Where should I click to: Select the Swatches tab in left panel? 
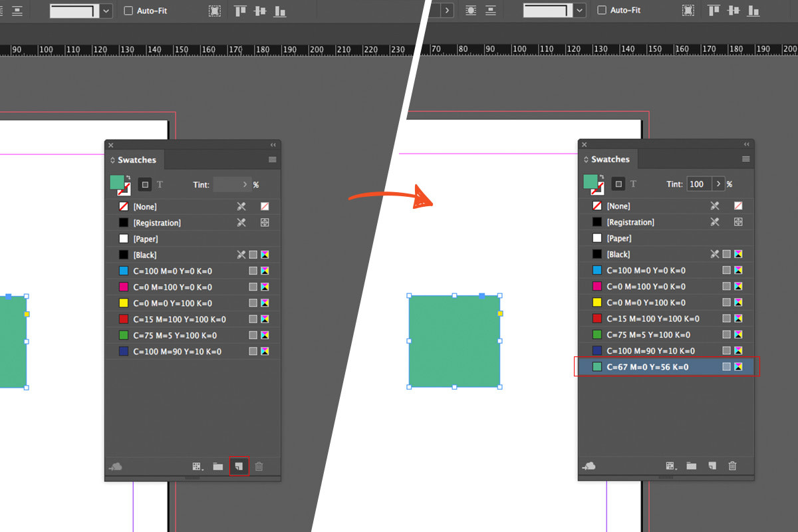point(135,160)
